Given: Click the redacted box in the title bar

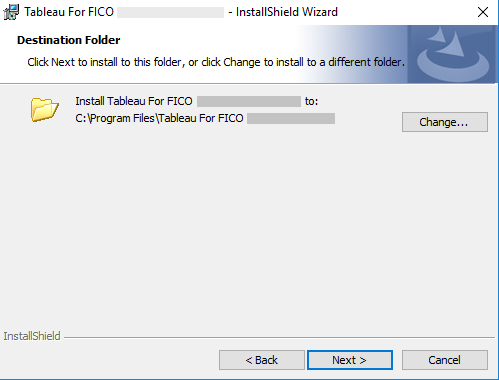Looking at the screenshot, I should click(170, 12).
